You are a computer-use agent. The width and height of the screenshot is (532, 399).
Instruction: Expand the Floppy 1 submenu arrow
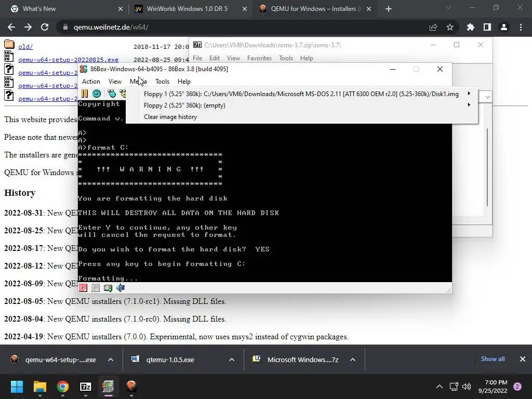[469, 94]
